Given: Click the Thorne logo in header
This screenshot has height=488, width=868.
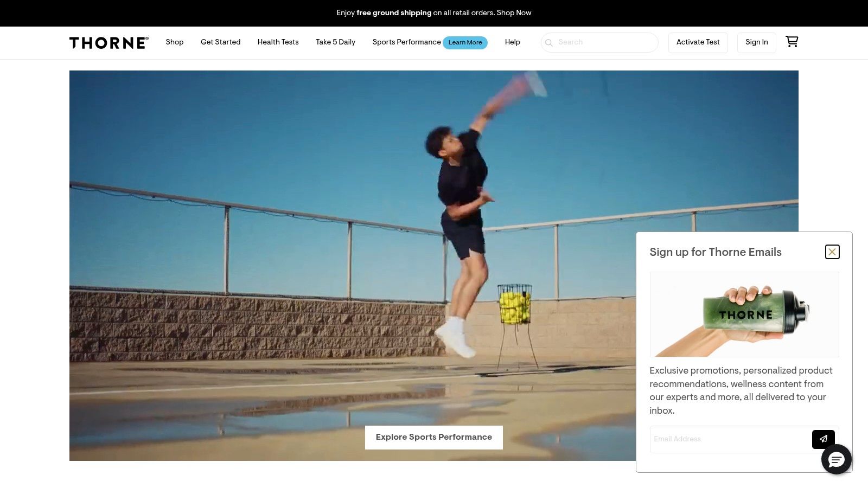Looking at the screenshot, I should tap(108, 43).
